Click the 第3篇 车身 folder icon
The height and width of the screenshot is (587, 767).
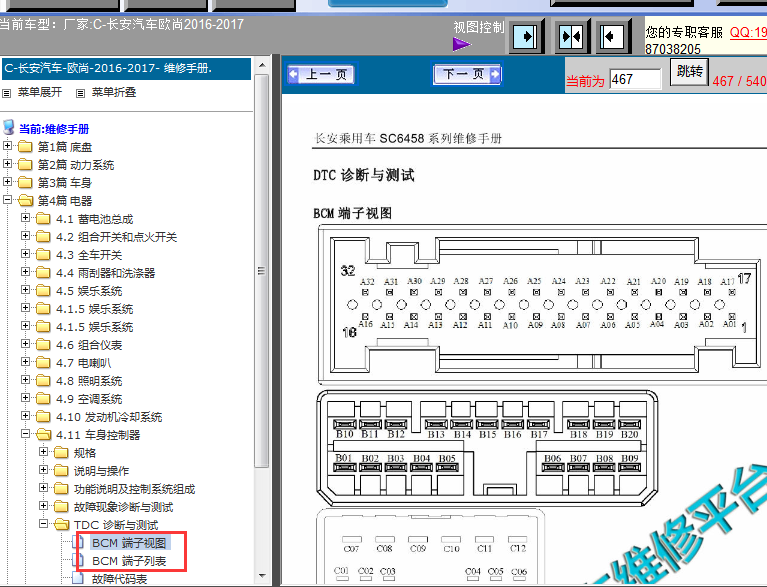pos(25,182)
